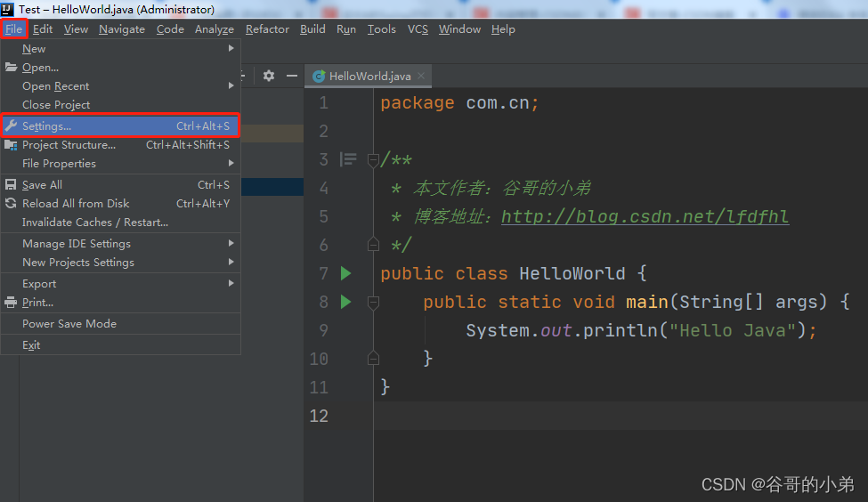Click the fold marker at line 10
The width and height of the screenshot is (868, 502).
(373, 359)
